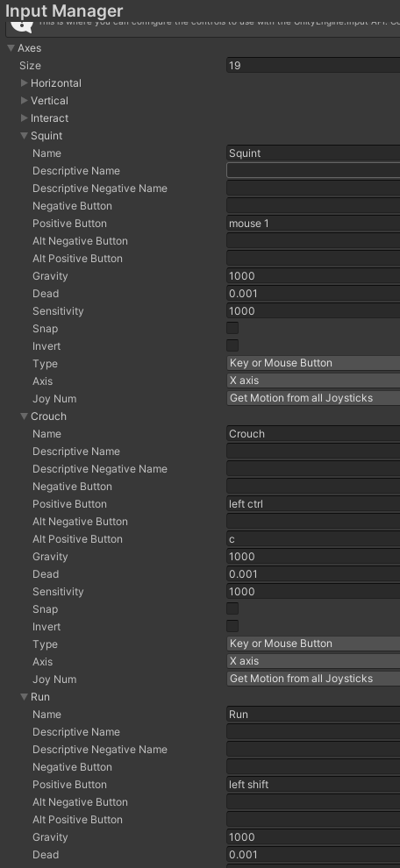Click Crouch Alt Positive Button field containing c

click(x=313, y=539)
